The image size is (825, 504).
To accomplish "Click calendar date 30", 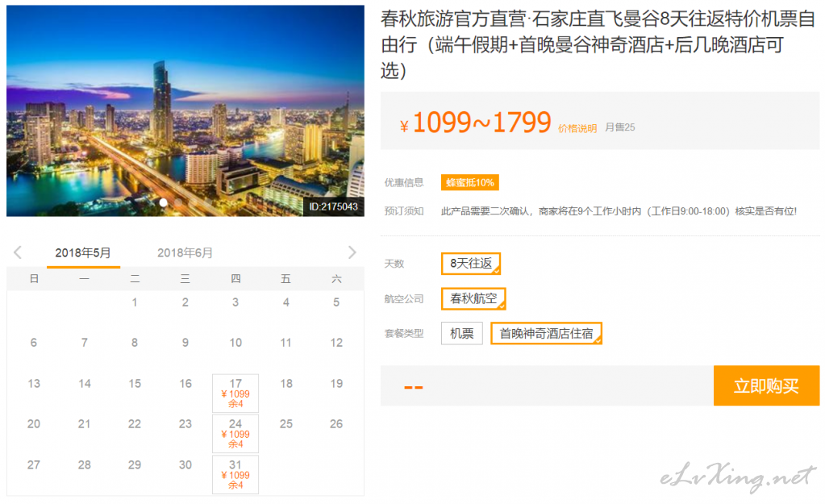I will point(185,465).
